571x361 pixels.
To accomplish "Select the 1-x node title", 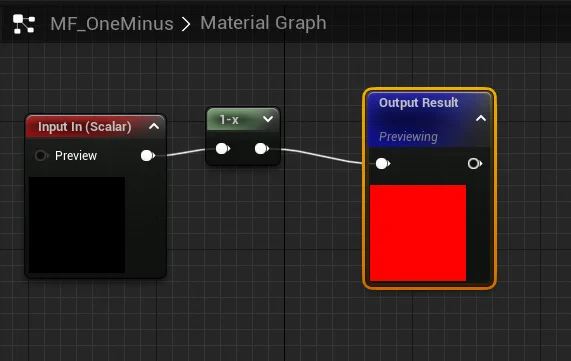I will pos(229,119).
